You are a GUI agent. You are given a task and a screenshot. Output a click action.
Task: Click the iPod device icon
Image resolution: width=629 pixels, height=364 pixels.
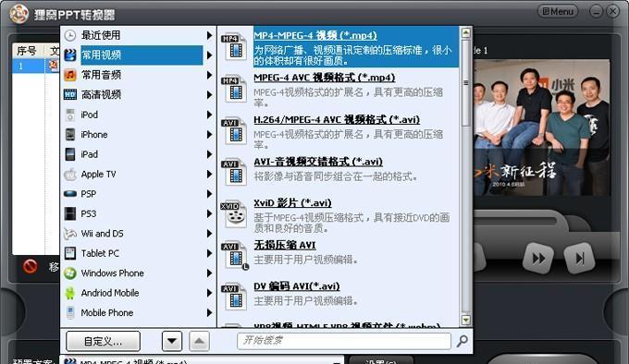[70, 115]
